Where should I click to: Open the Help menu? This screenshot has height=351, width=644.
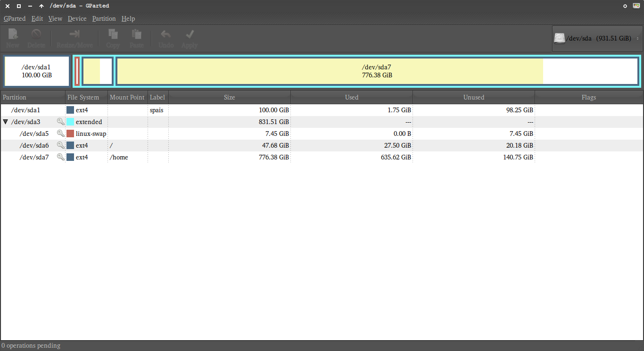(x=128, y=18)
